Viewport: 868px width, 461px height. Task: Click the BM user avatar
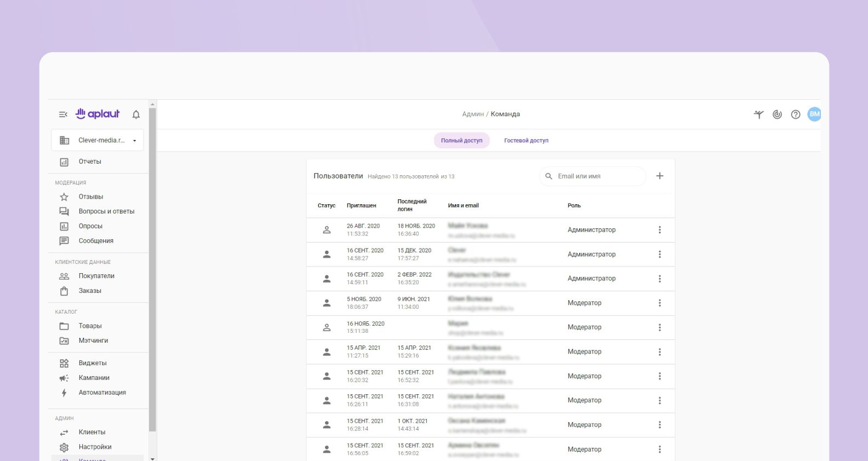pos(814,114)
